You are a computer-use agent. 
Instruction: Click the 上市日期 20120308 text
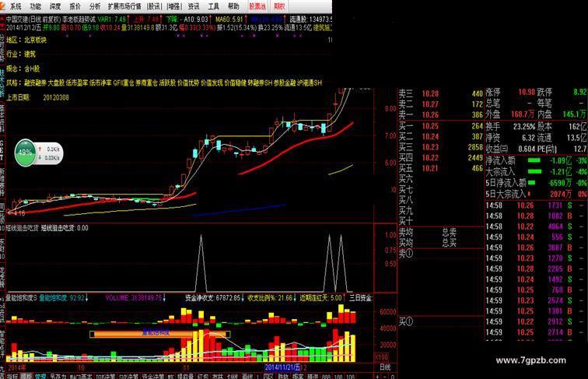click(37, 97)
